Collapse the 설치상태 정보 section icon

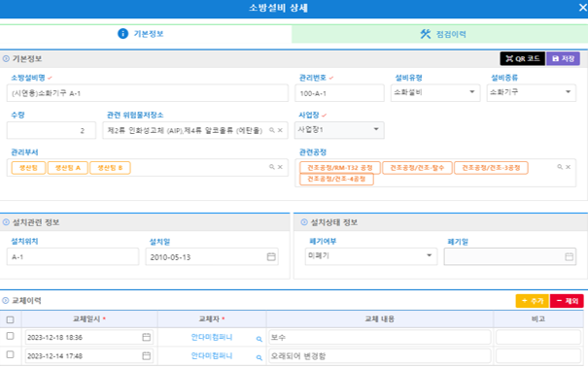(x=304, y=222)
